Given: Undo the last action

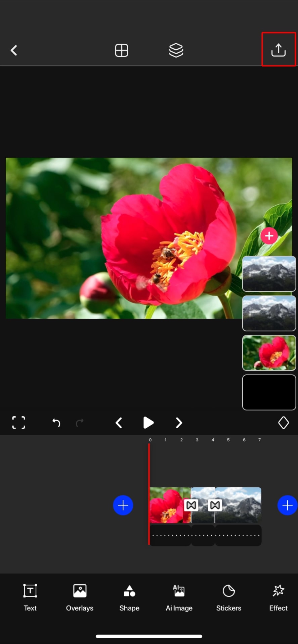Looking at the screenshot, I should tap(56, 423).
